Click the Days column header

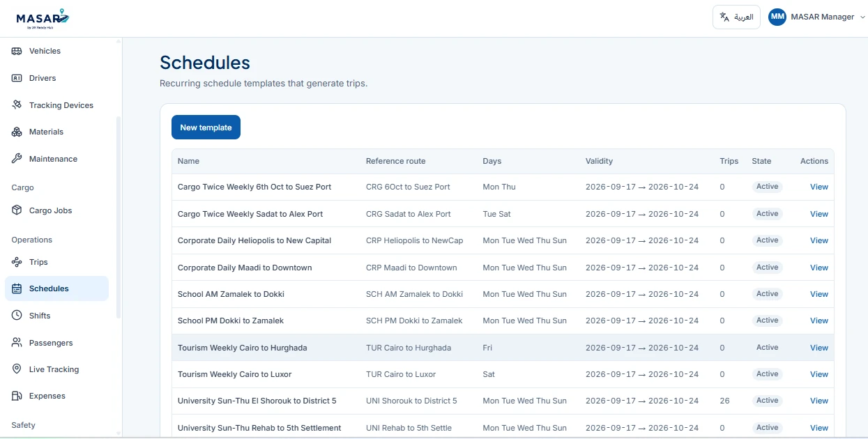click(492, 161)
